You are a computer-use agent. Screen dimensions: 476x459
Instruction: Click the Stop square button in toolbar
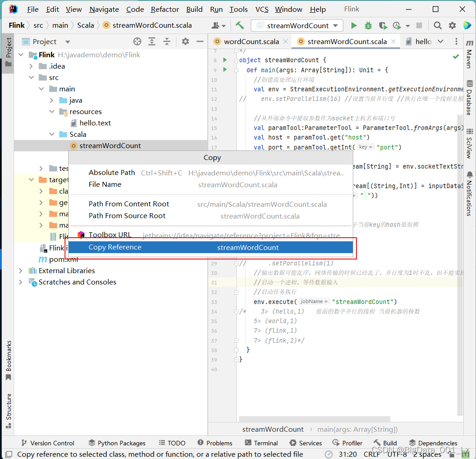tap(419, 25)
